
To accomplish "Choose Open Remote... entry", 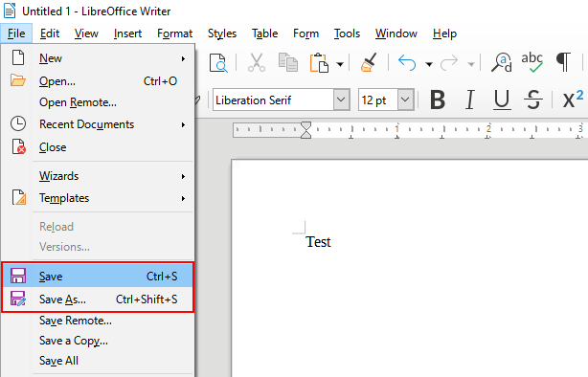I will click(98, 102).
